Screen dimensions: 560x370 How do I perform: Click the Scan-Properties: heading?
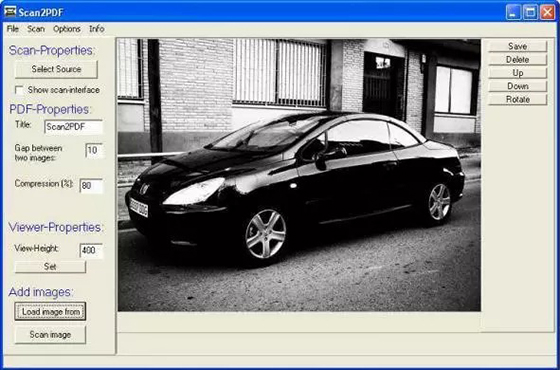(x=52, y=50)
